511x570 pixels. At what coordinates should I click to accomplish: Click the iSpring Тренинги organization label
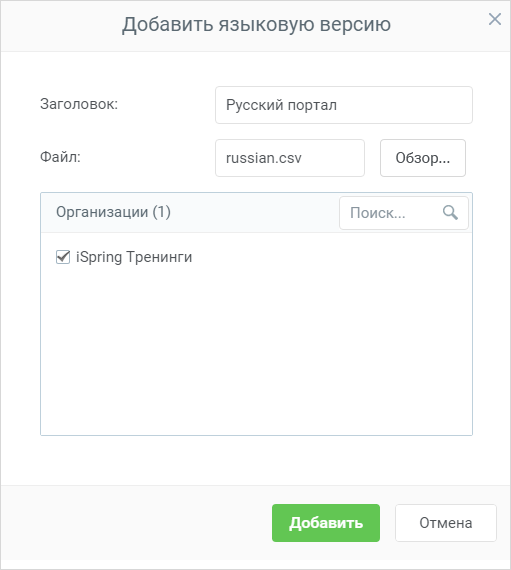point(134,257)
